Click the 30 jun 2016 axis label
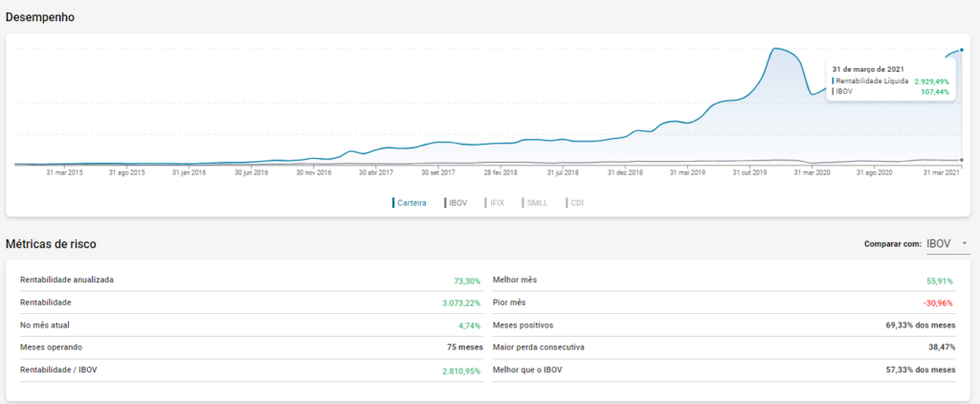The image size is (980, 404). [x=251, y=173]
